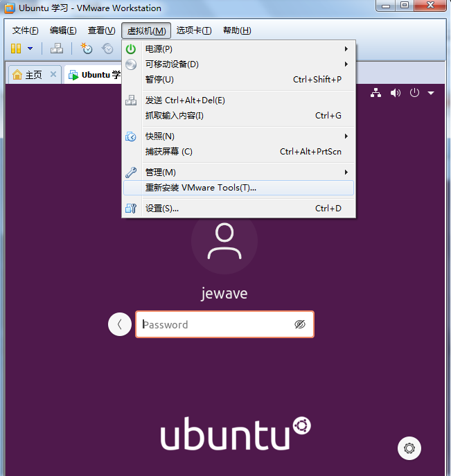Close the VMware Workstation window

[430, 5]
